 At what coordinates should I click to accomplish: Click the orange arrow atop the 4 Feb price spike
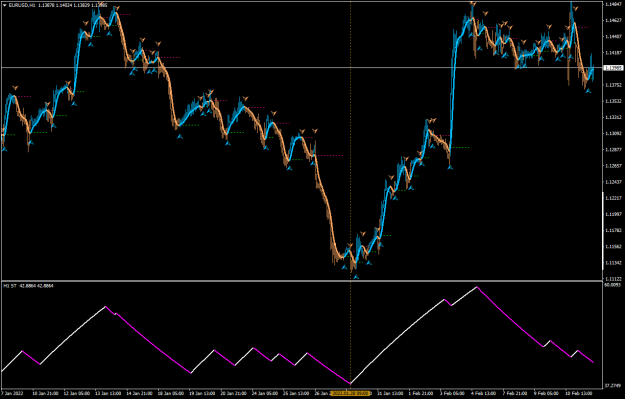[x=473, y=4]
